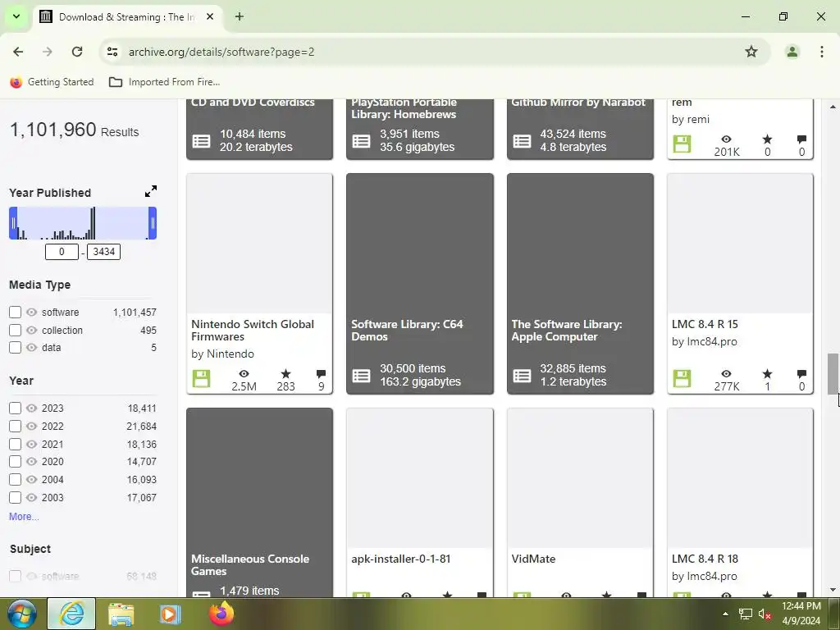The height and width of the screenshot is (630, 840).
Task: Open the browser profile icon
Action: pyautogui.click(x=792, y=52)
